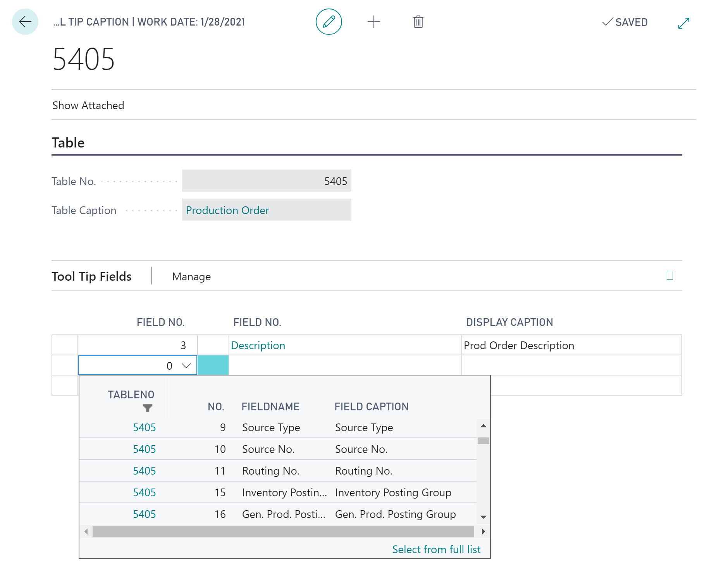The height and width of the screenshot is (588, 707).
Task: Click dropdown list scroll-down arrow
Action: pyautogui.click(x=483, y=517)
